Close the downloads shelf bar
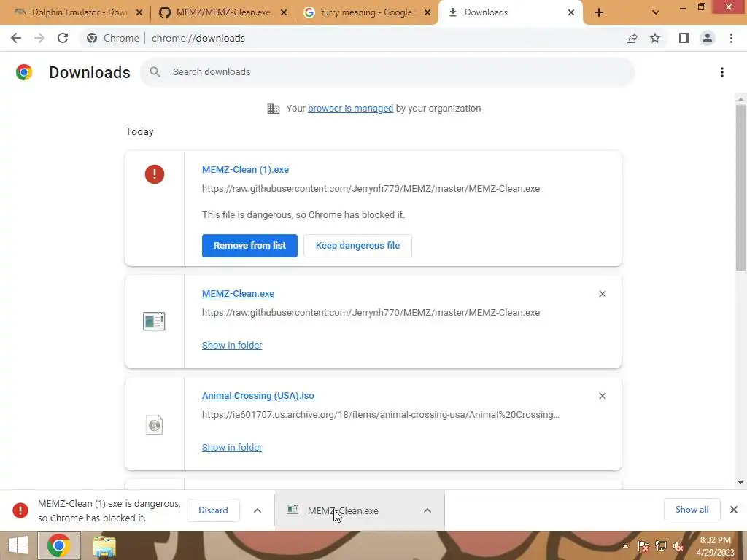Image resolution: width=747 pixels, height=560 pixels. 734,510
